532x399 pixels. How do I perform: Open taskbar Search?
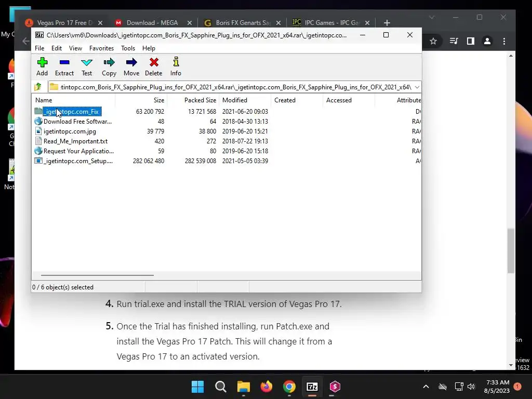coord(220,387)
